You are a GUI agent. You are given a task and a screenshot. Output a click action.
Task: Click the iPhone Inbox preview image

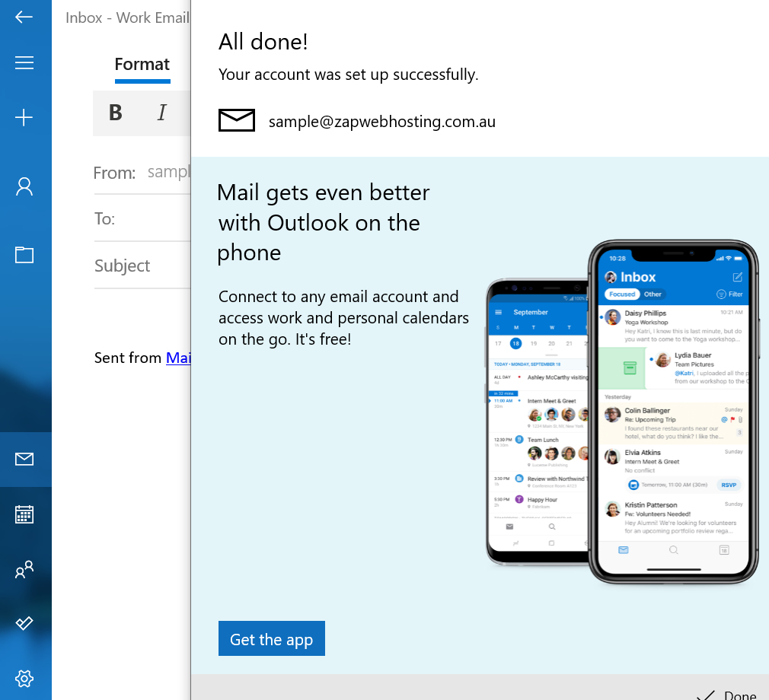point(674,411)
